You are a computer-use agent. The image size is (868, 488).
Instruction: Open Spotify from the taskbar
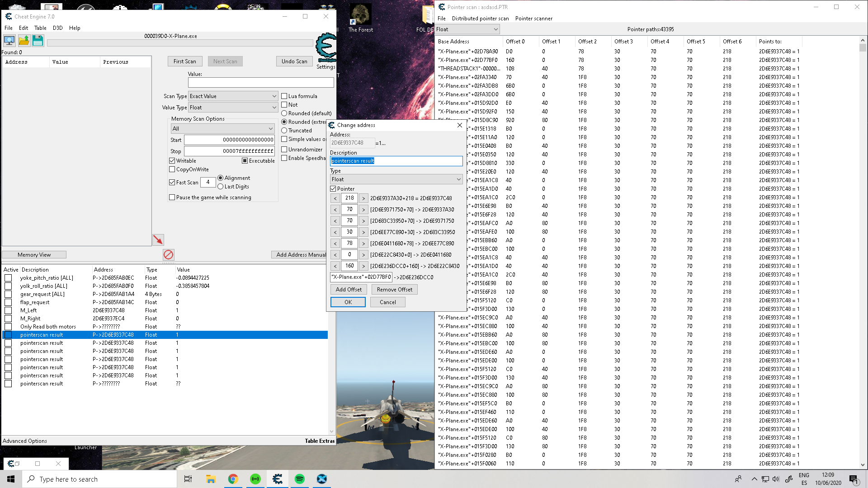point(300,479)
